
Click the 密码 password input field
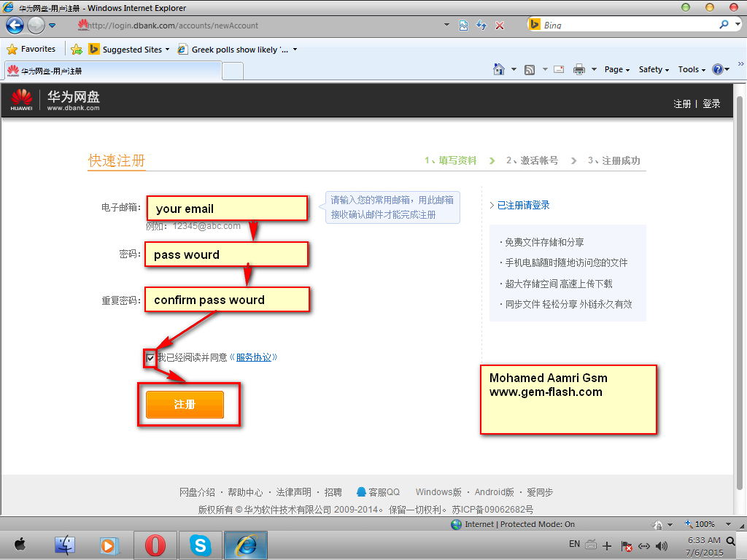coord(227,254)
